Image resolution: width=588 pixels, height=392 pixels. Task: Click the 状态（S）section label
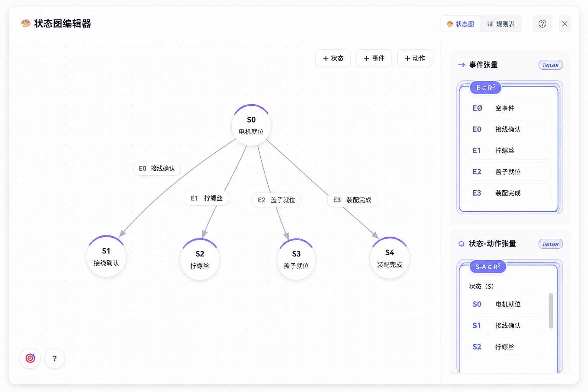click(482, 286)
